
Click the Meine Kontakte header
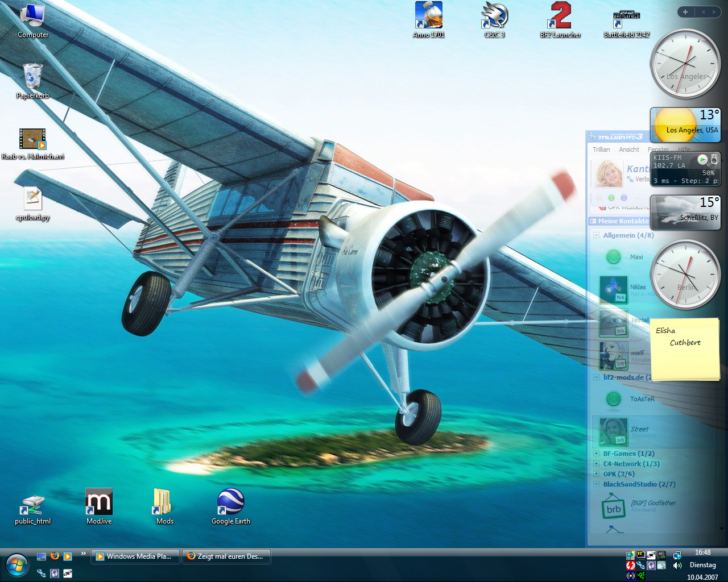pos(619,221)
